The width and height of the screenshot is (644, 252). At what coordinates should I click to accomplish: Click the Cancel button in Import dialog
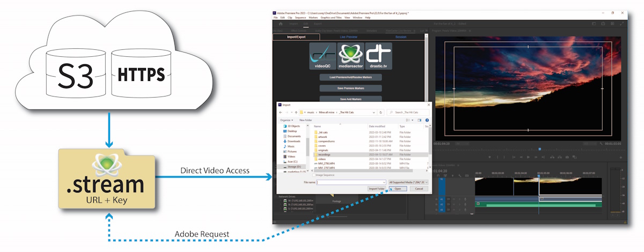coord(419,189)
